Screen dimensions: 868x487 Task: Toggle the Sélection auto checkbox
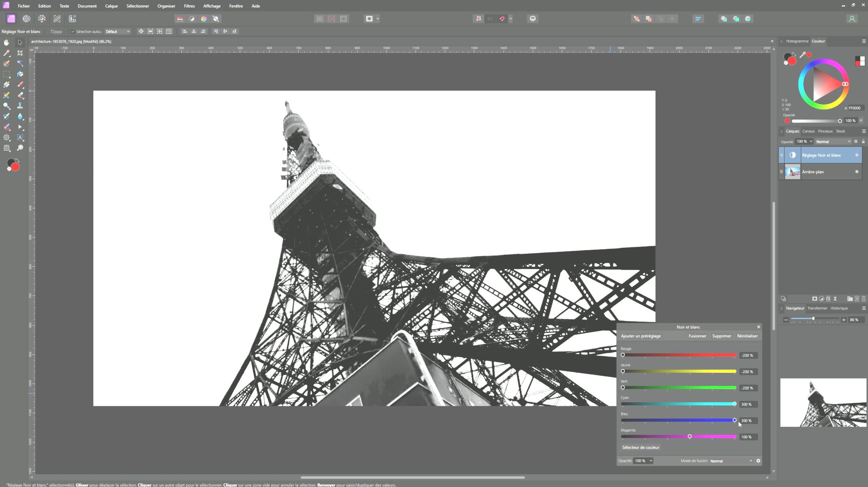[x=72, y=32]
